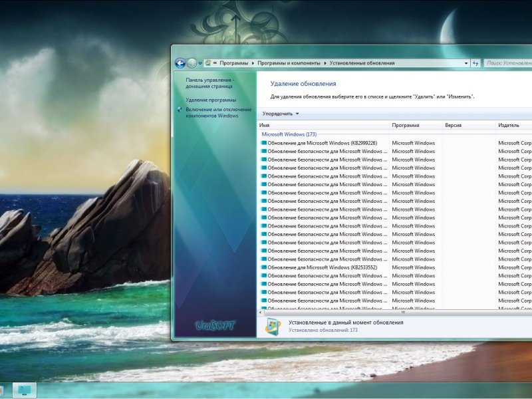This screenshot has height=399, width=532.
Task: Click the Удаление обновления heading
Action: (303, 84)
